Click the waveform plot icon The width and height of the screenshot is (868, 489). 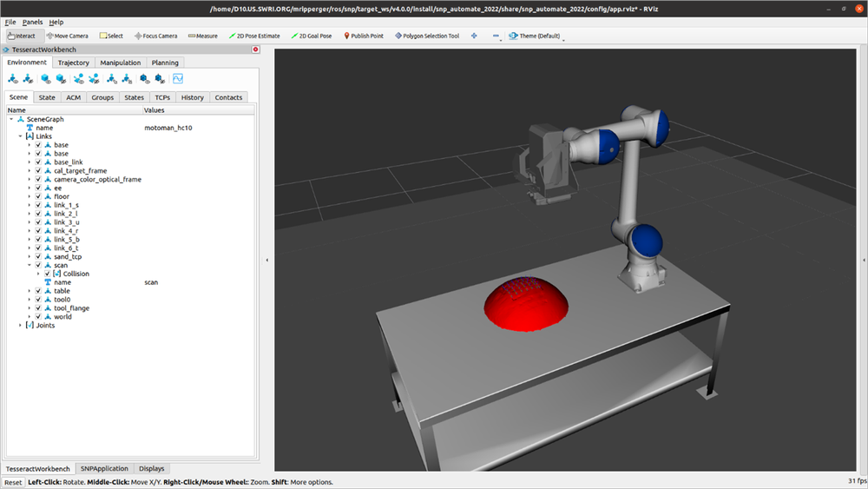point(178,79)
